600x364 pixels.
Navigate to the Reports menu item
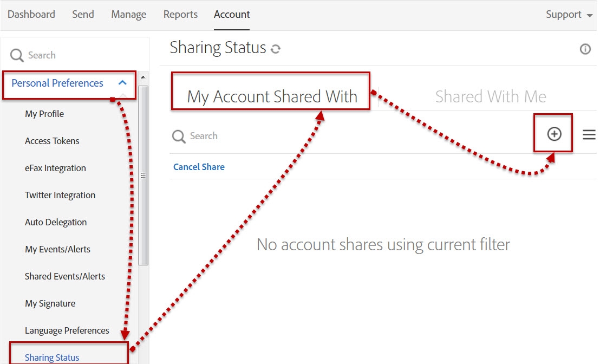click(x=180, y=15)
